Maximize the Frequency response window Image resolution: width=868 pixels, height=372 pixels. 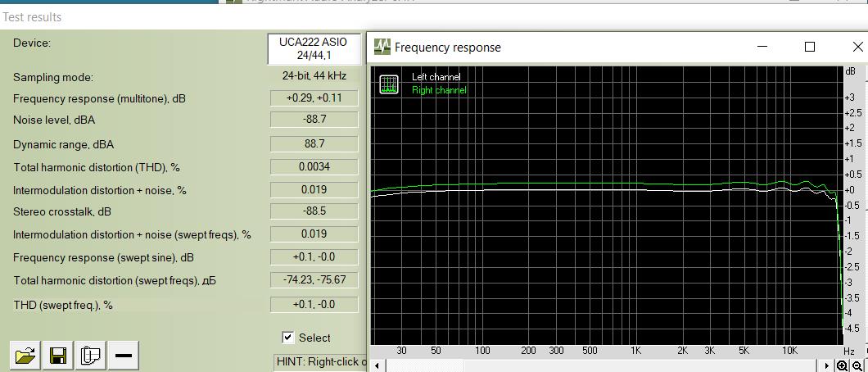tap(809, 47)
